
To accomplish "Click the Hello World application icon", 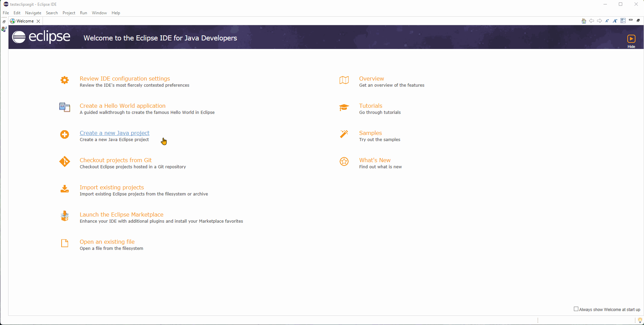I will pyautogui.click(x=65, y=107).
